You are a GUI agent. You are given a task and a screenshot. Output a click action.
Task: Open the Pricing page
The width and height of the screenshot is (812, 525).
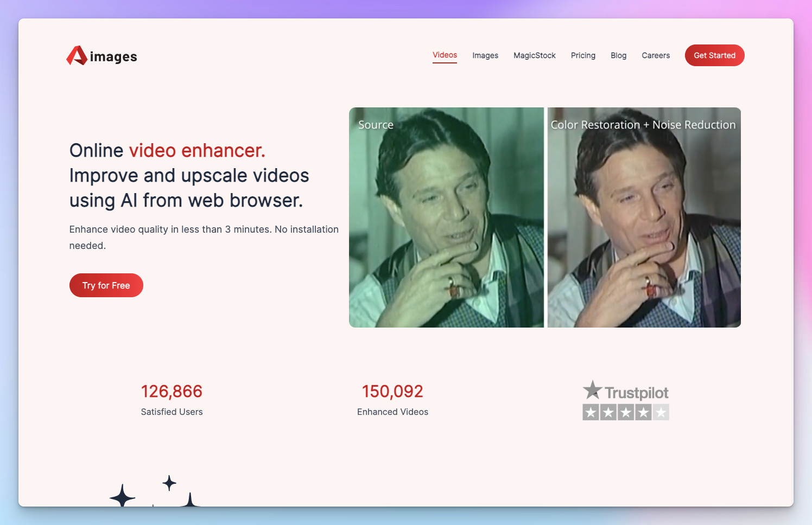pos(583,55)
